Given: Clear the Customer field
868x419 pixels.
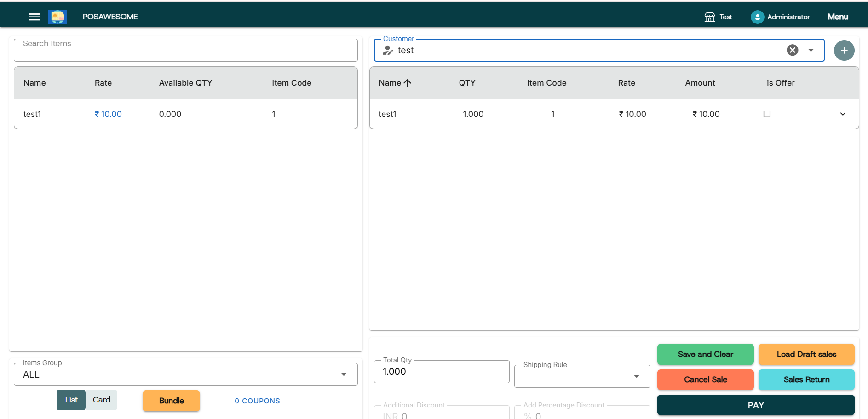Looking at the screenshot, I should 792,50.
